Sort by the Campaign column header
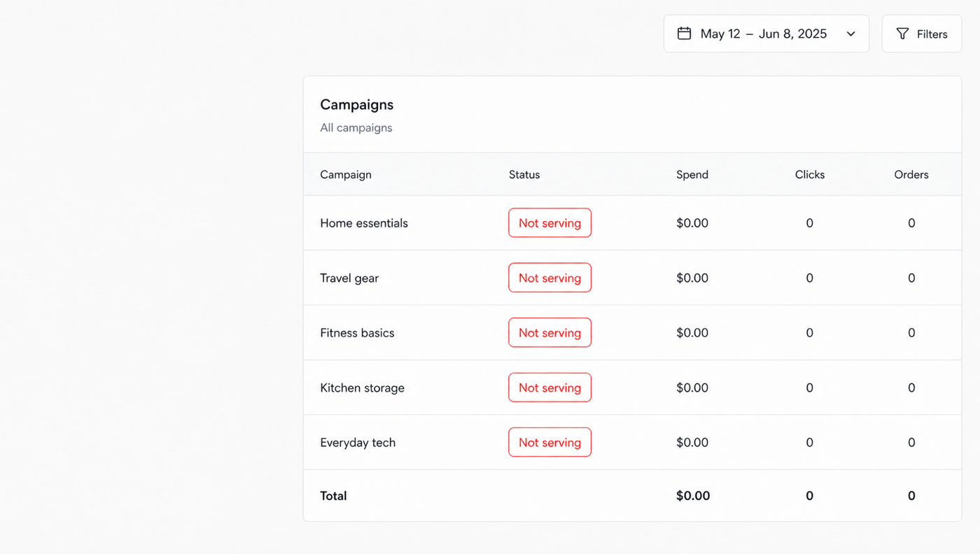Screen dimensions: 980x554 coord(346,175)
